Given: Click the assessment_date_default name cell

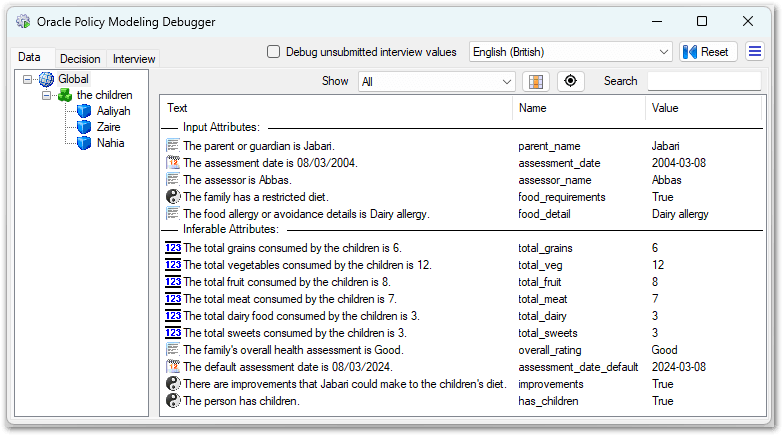Looking at the screenshot, I should coord(578,367).
